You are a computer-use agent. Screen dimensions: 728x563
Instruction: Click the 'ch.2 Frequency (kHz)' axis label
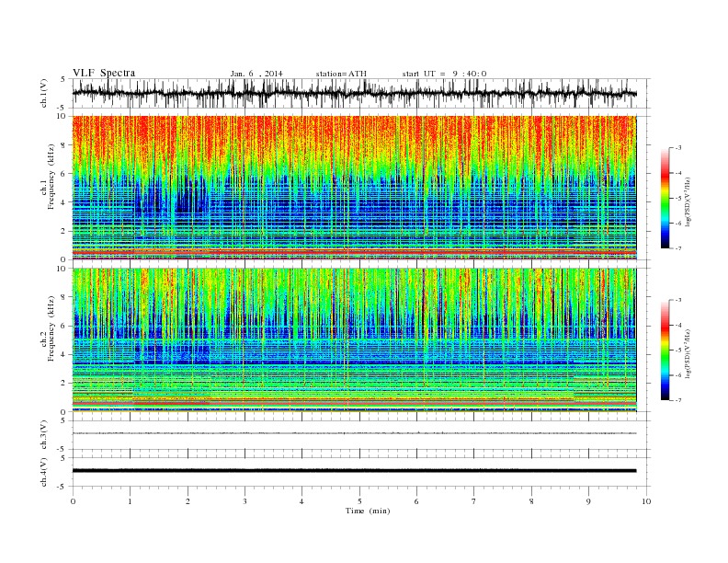[48, 327]
